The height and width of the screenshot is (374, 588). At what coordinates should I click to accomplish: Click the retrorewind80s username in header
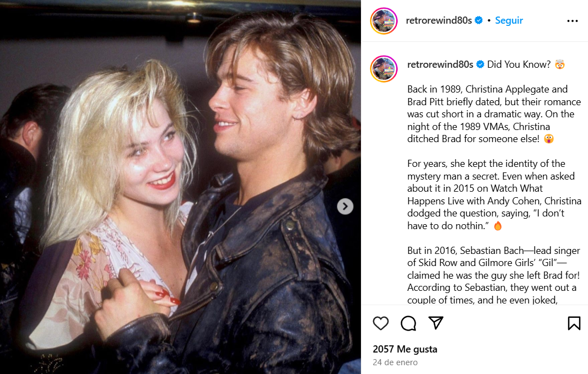(439, 20)
